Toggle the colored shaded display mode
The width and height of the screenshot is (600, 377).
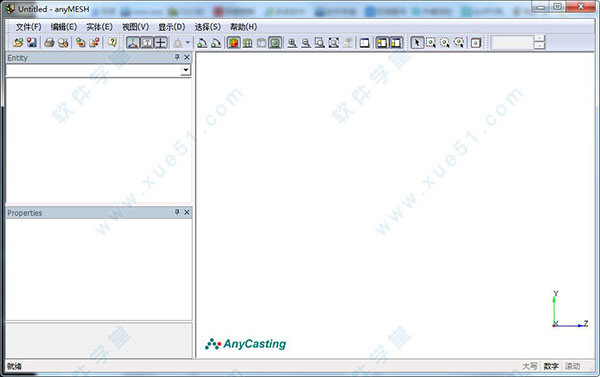tap(233, 42)
